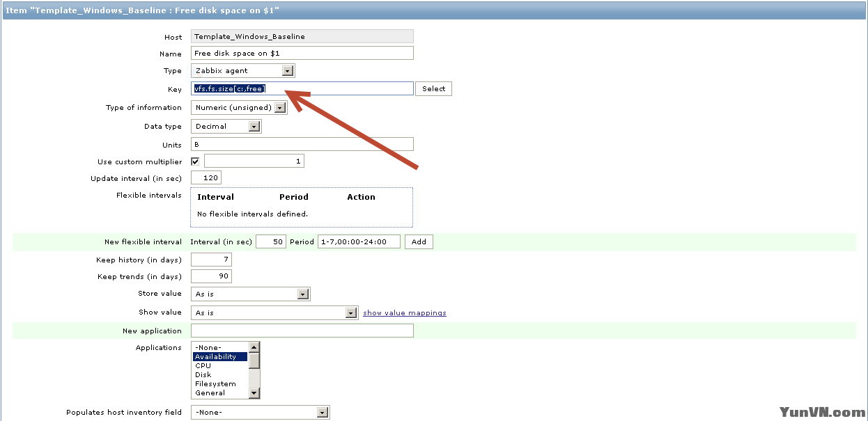Click the Interval column header
Viewport: 868px width, 421px height.
(215, 197)
